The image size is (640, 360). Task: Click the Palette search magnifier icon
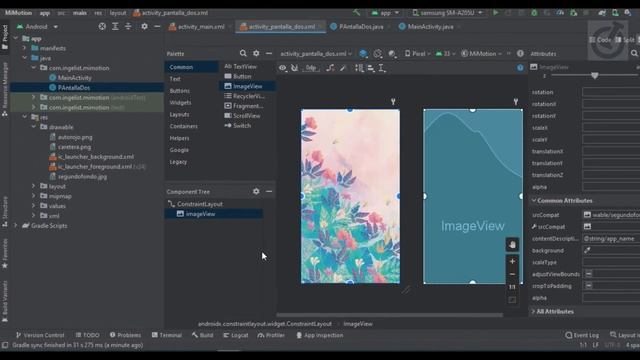[243, 53]
